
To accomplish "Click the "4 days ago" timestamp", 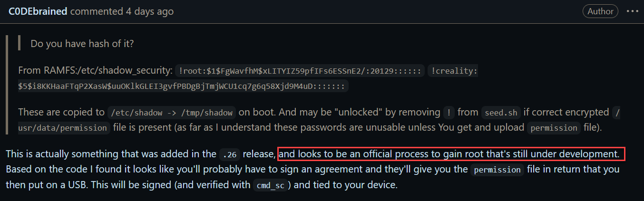I will click(145, 11).
